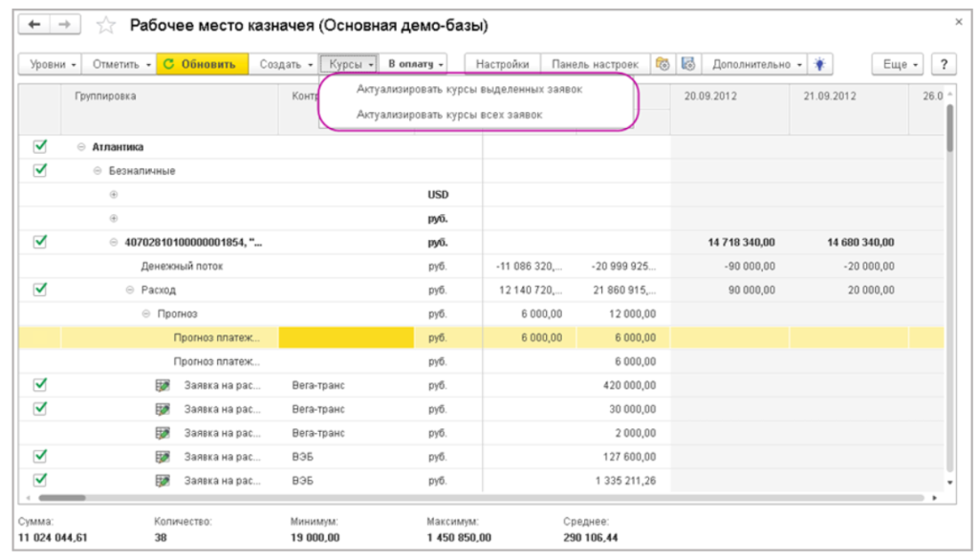Click the document icon of the 1 335 211,26 row
Screen dimensions: 979x560
click(x=163, y=480)
